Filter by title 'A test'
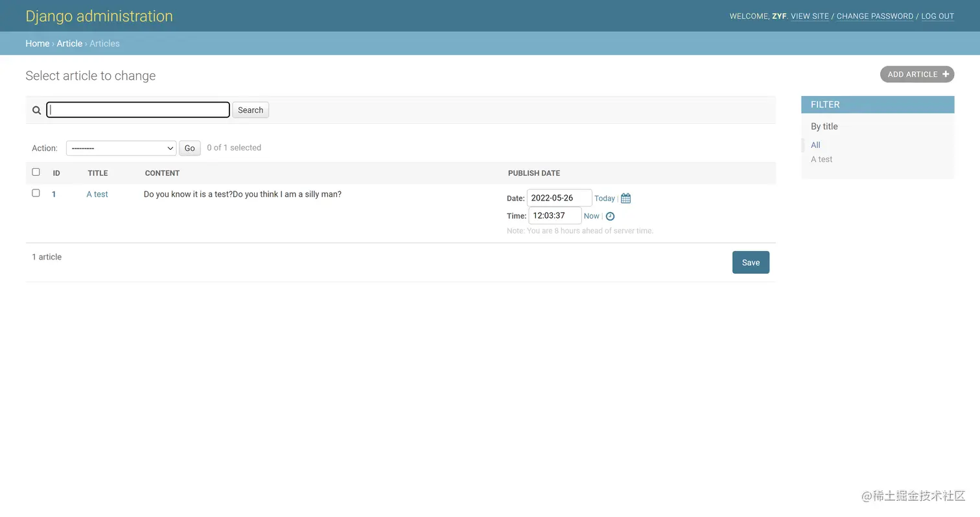The image size is (980, 517). pos(821,160)
